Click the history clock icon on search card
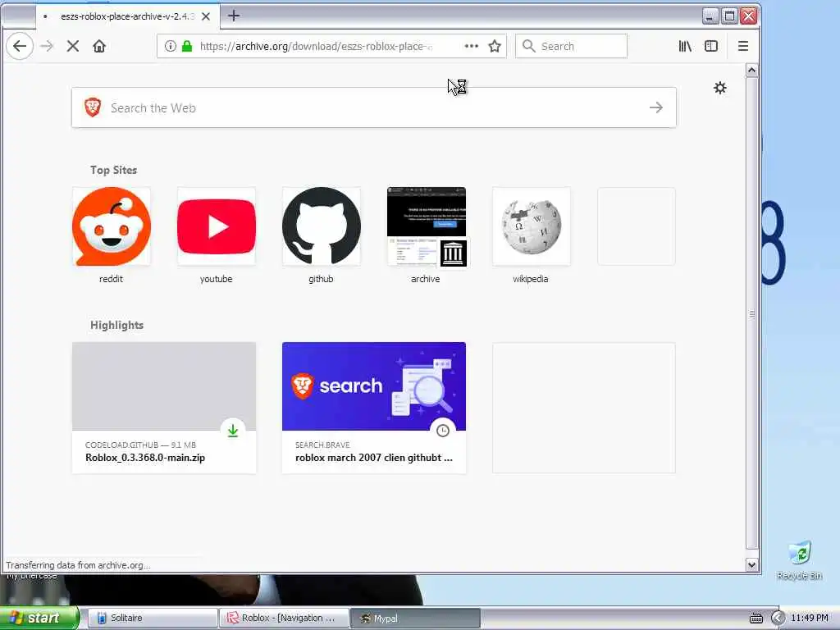The image size is (840, 630). tap(442, 431)
